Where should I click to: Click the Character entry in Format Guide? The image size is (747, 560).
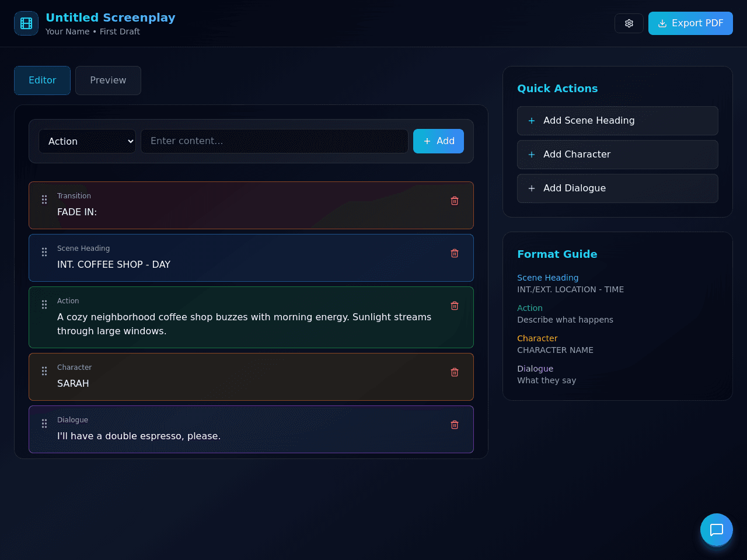pos(537,338)
